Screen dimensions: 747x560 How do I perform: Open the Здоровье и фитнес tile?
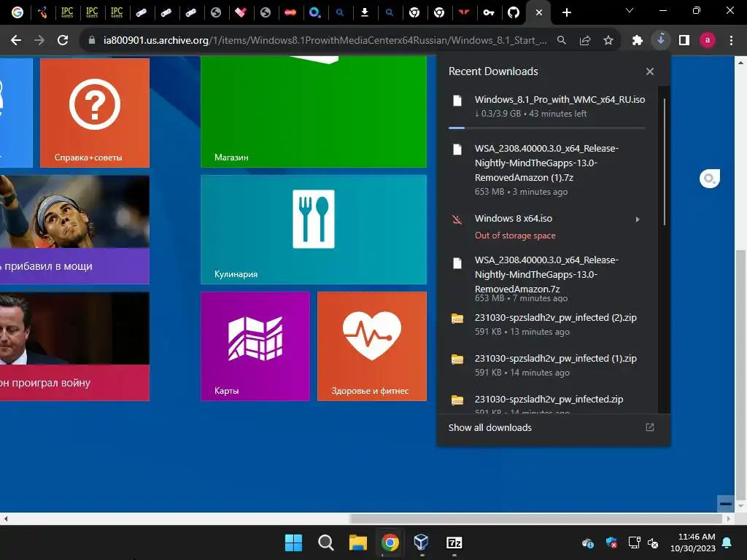371,346
